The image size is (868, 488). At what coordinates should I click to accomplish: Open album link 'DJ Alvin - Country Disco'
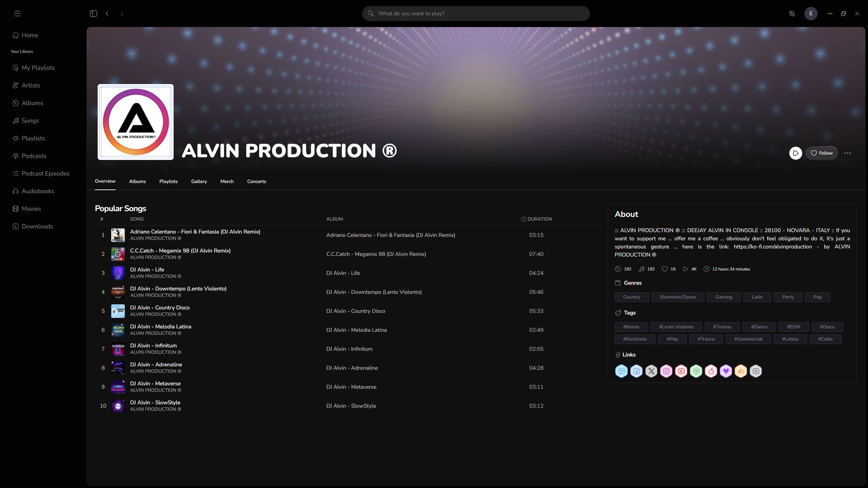(356, 311)
